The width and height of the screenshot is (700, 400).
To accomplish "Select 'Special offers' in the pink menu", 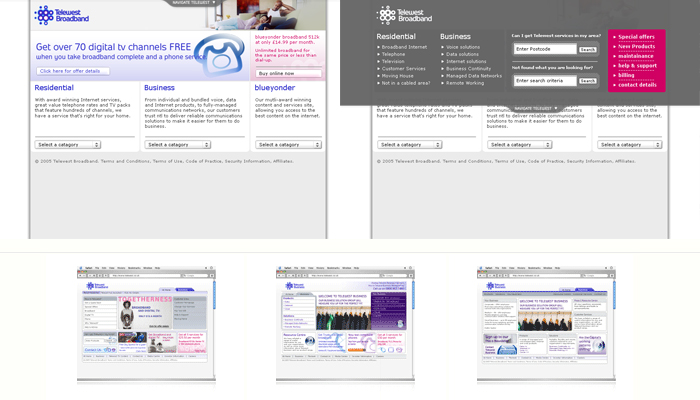I will tap(636, 37).
